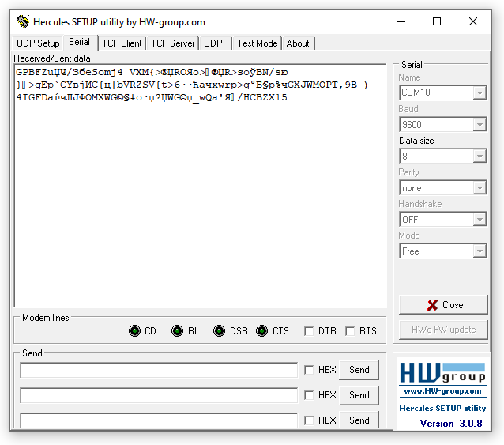Click the RI modem line indicator LED
Screen dimensions: 504x445
(x=178, y=331)
